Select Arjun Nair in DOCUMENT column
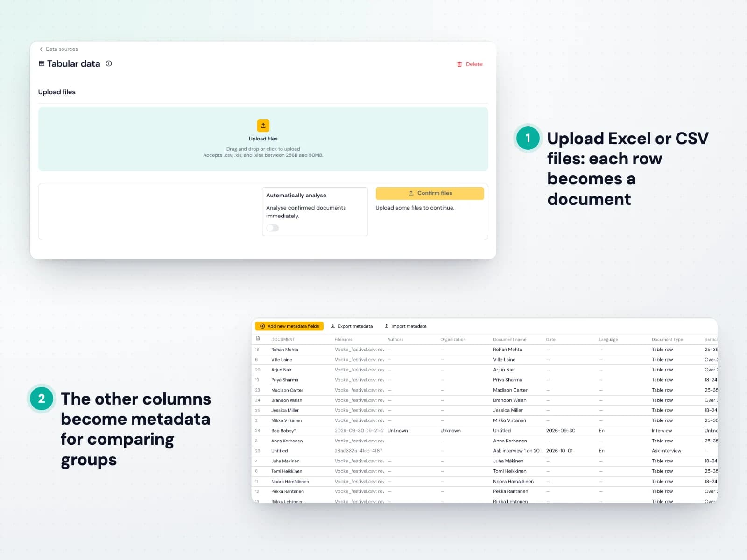Screen dimensions: 747x560 pos(281,370)
